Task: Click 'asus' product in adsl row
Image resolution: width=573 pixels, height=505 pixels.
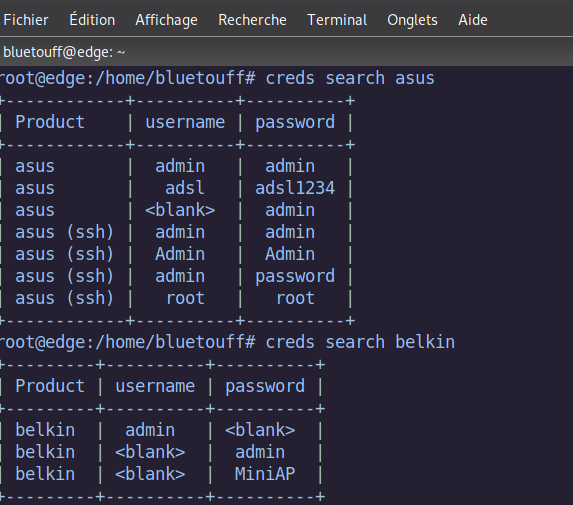Action: coord(35,188)
